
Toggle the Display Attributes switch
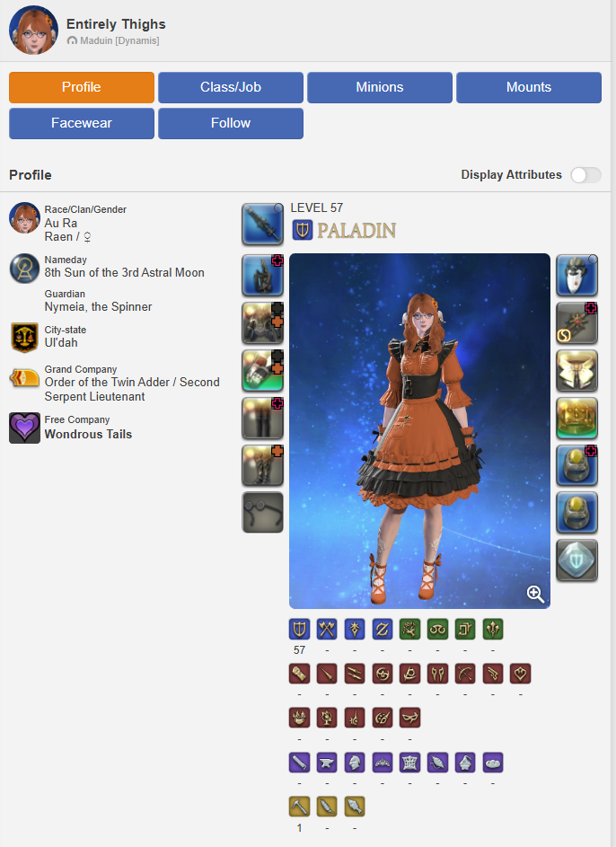585,175
